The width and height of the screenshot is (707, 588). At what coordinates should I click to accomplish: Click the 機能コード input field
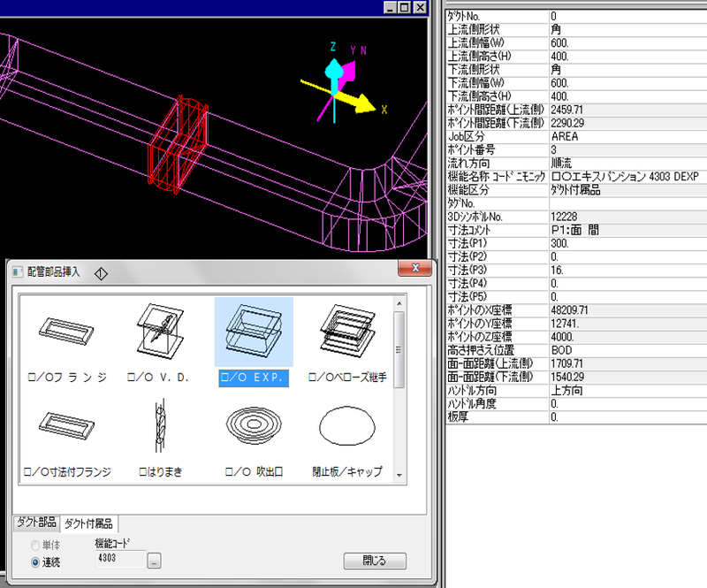(118, 560)
